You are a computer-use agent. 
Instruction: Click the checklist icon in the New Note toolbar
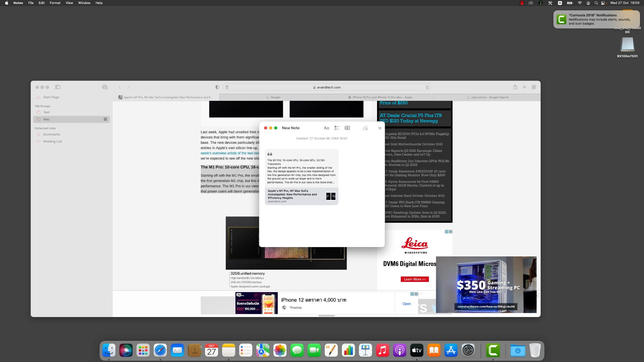click(337, 128)
